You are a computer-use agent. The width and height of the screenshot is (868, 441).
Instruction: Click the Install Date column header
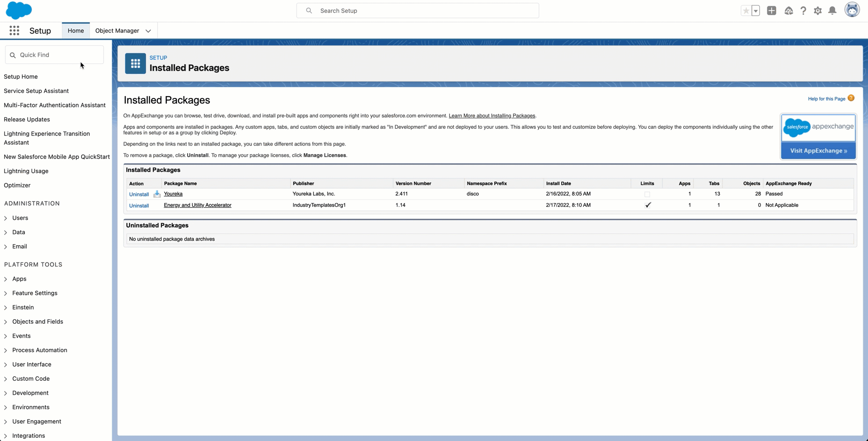[x=559, y=184]
